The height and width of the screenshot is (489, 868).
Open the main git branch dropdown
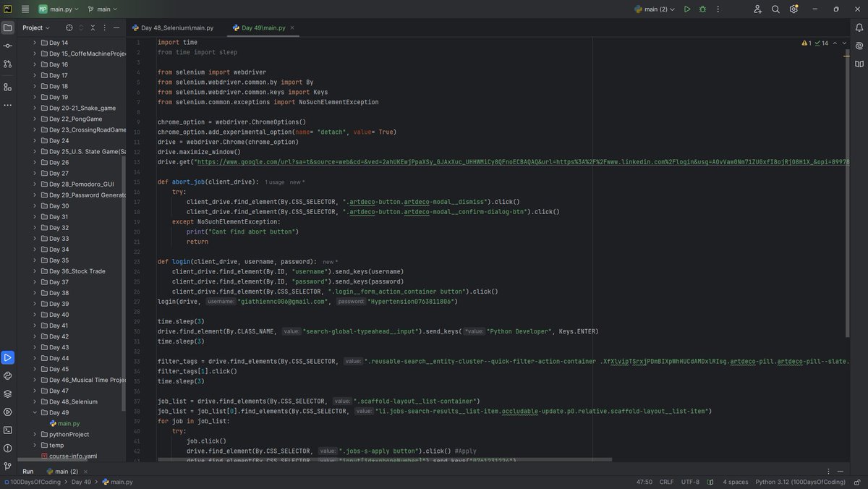coord(102,9)
